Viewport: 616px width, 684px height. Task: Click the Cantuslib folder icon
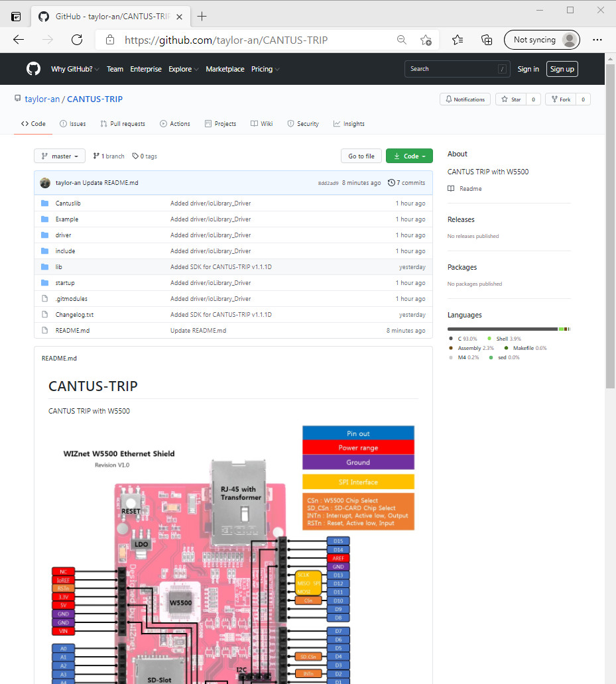44,203
